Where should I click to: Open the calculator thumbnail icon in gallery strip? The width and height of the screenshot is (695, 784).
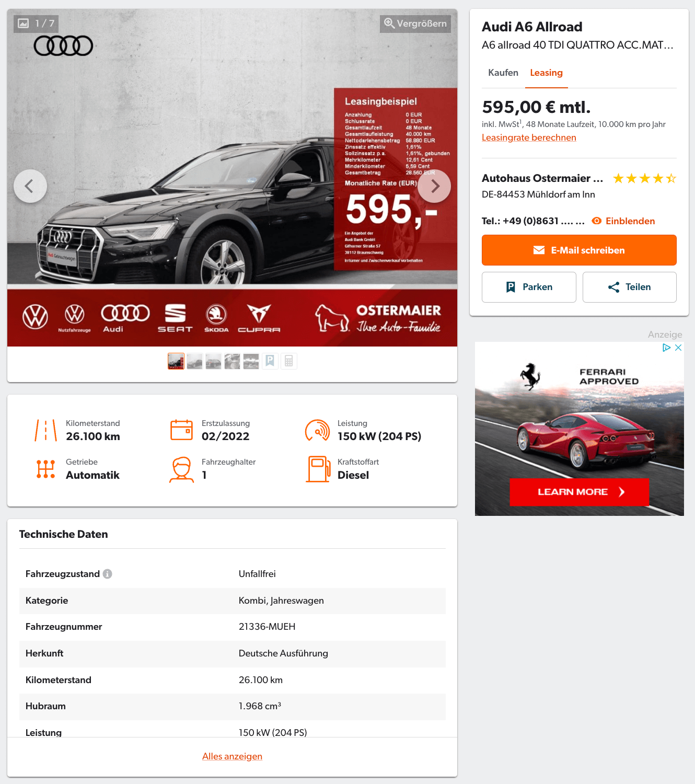click(288, 361)
